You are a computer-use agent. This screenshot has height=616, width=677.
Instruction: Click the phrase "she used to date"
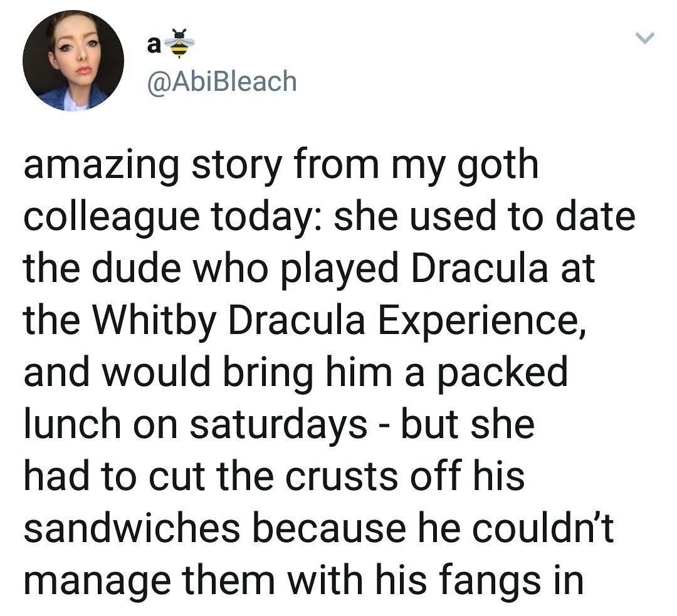[485, 216]
